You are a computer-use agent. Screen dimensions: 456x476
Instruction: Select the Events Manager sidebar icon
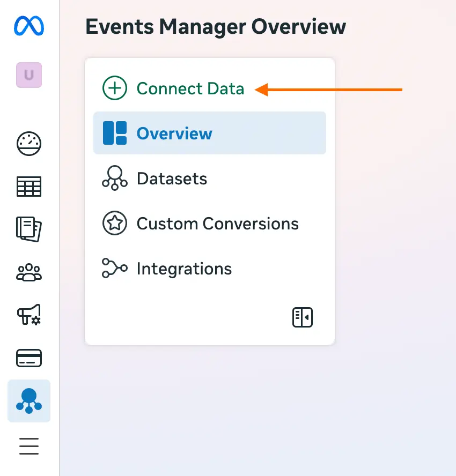click(28, 400)
